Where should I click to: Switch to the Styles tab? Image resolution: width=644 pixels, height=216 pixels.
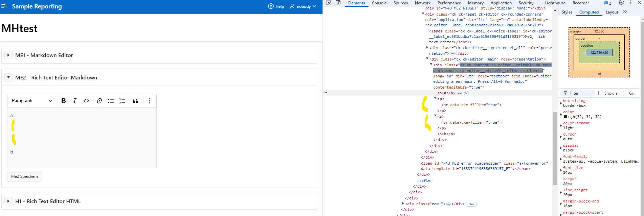567,12
